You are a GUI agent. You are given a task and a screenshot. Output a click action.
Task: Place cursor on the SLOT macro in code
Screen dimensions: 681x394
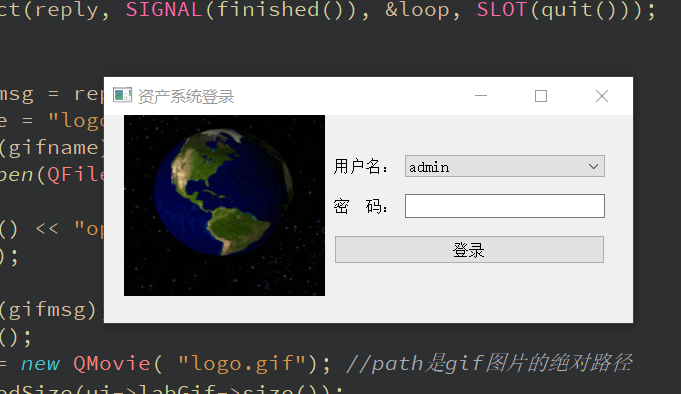coord(502,10)
